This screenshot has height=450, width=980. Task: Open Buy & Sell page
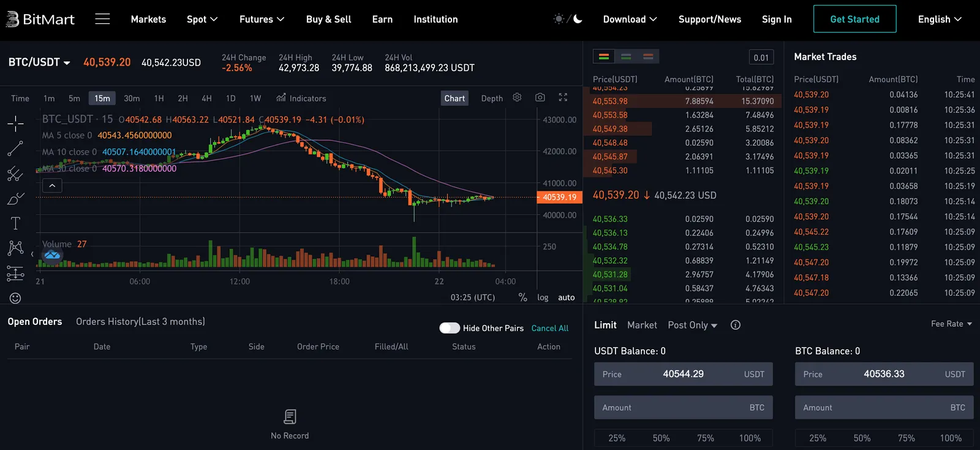(x=329, y=19)
